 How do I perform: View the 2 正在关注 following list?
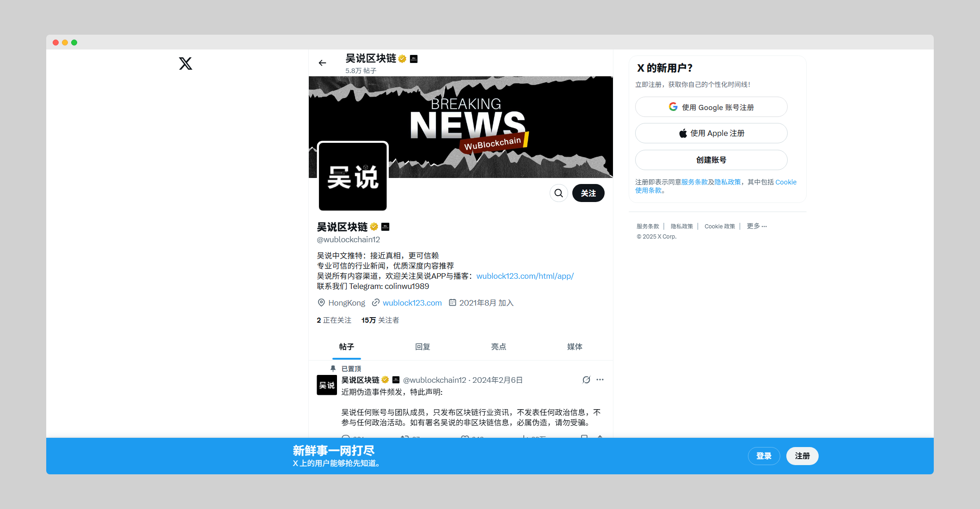click(x=334, y=320)
